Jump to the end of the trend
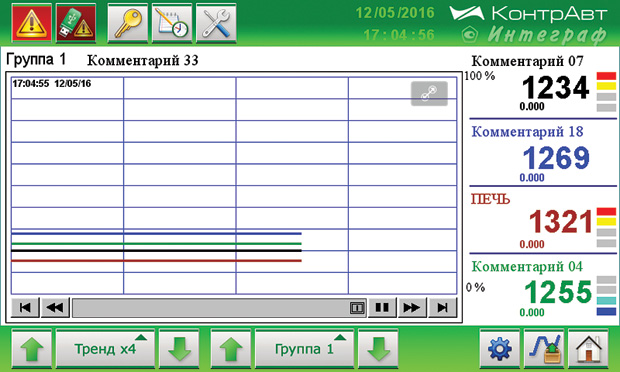The height and width of the screenshot is (372, 620). 443,308
